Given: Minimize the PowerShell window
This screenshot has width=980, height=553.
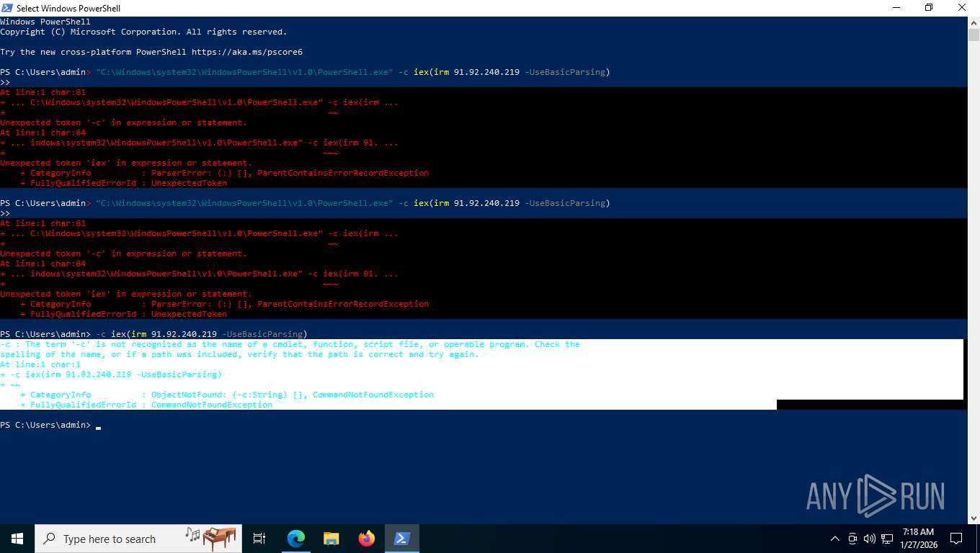Looking at the screenshot, I should pos(896,8).
